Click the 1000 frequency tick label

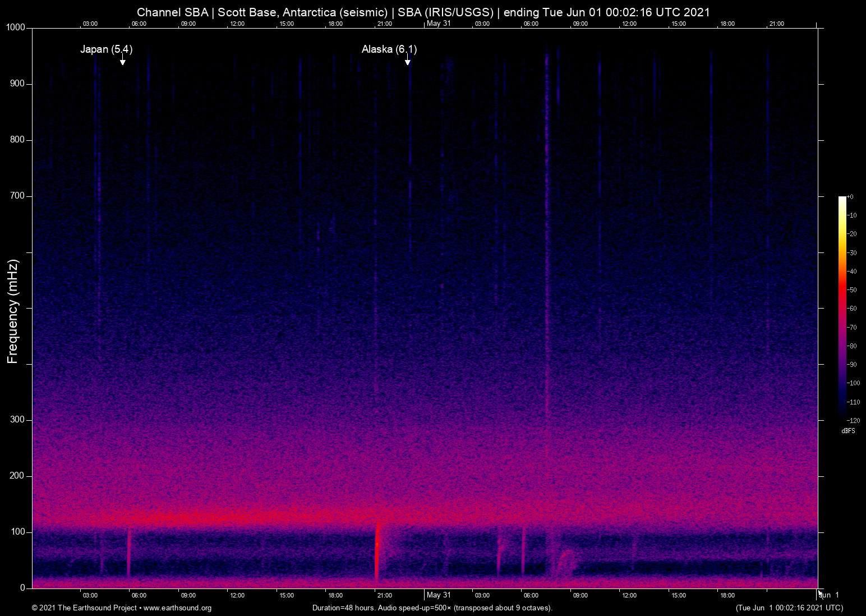pyautogui.click(x=15, y=27)
